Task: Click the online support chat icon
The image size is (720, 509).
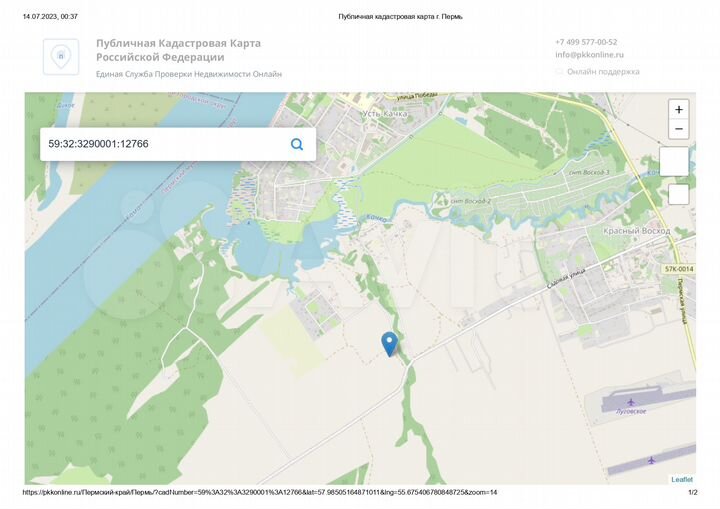Action: point(560,72)
